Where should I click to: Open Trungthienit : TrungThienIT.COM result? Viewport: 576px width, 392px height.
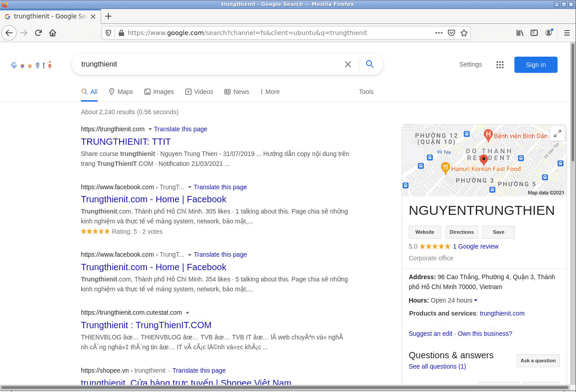146,325
